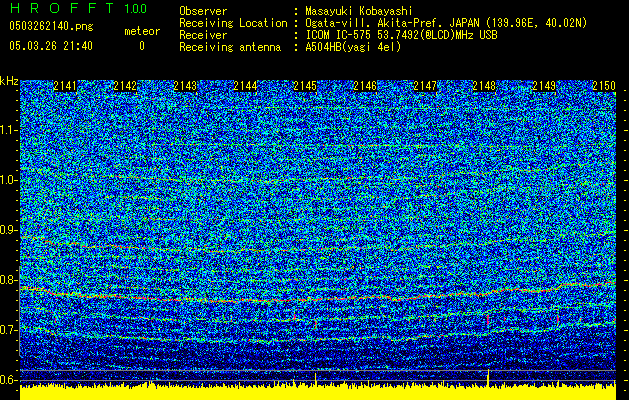The width and height of the screenshot is (629, 400).
Task: Click the receiver ICOM IC-575 text
Action: tap(401, 35)
